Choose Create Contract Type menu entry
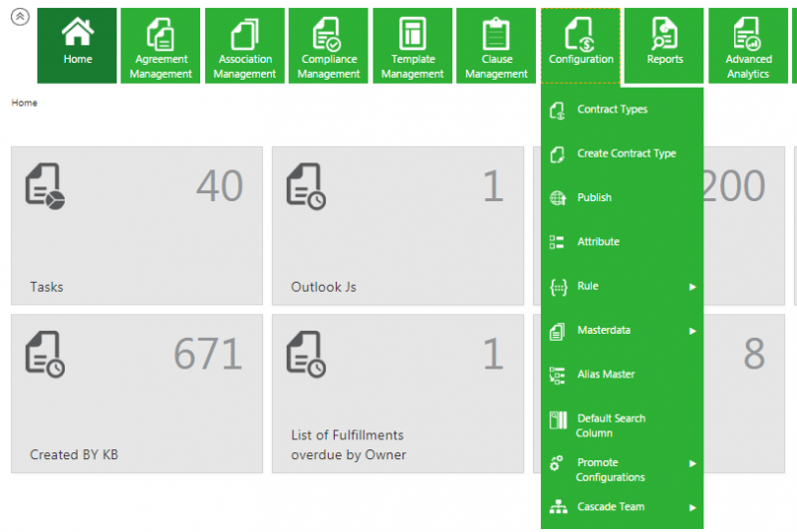Image resolution: width=797 pixels, height=532 pixels. pyautogui.click(x=626, y=153)
